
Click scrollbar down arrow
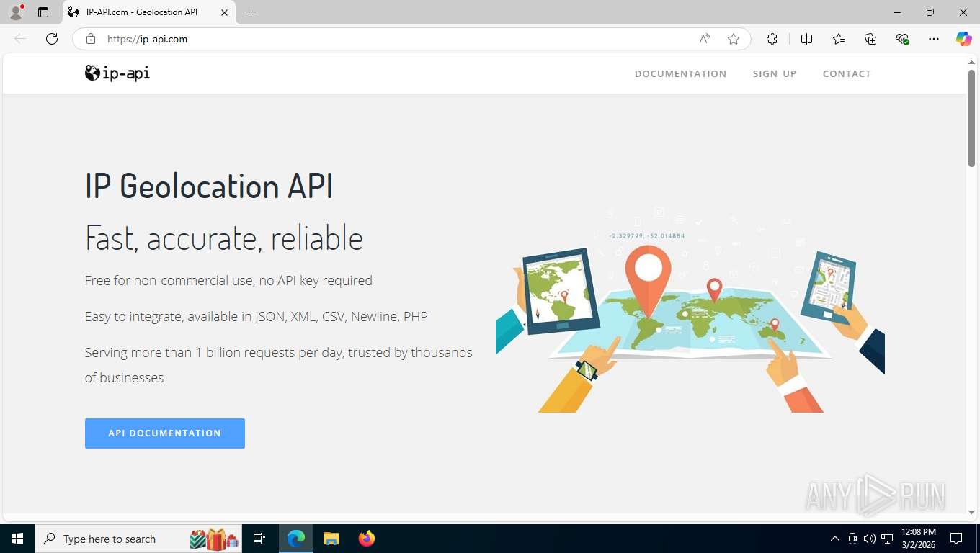(971, 512)
